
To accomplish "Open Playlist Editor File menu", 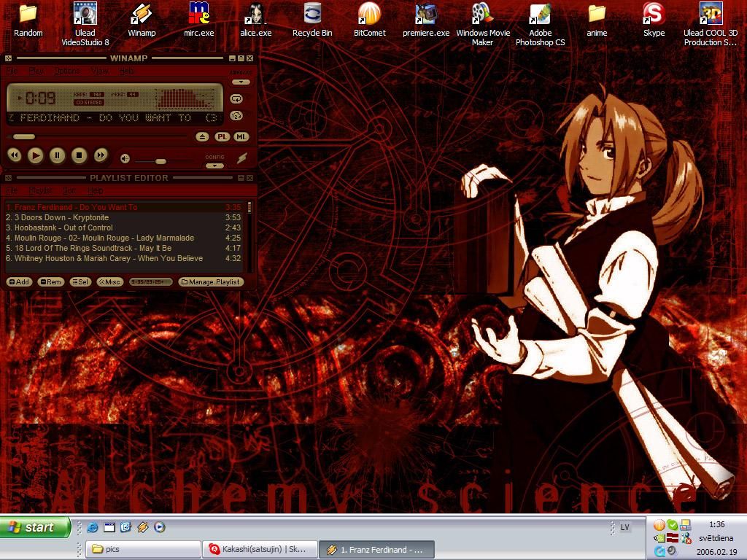I will point(13,190).
